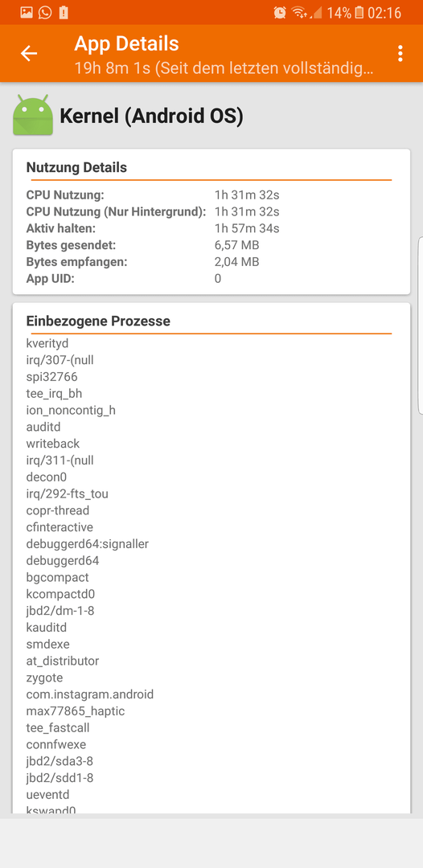Viewport: 423px width, 868px height.
Task: Tap the battery warning notification icon
Action: click(64, 12)
